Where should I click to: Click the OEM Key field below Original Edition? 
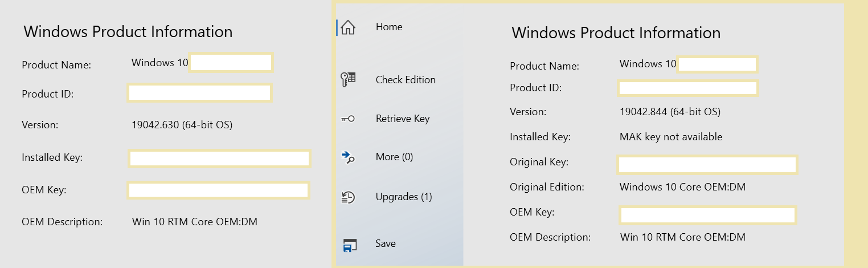(x=707, y=215)
